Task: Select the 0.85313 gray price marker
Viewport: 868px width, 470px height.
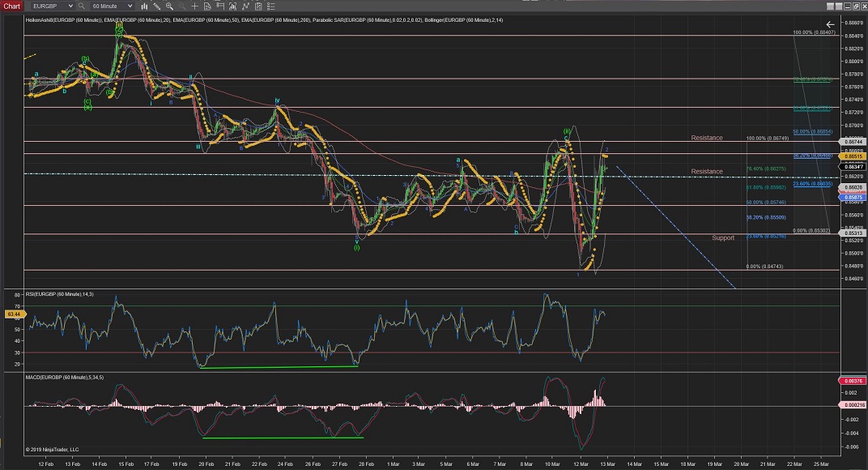Action: (853, 233)
